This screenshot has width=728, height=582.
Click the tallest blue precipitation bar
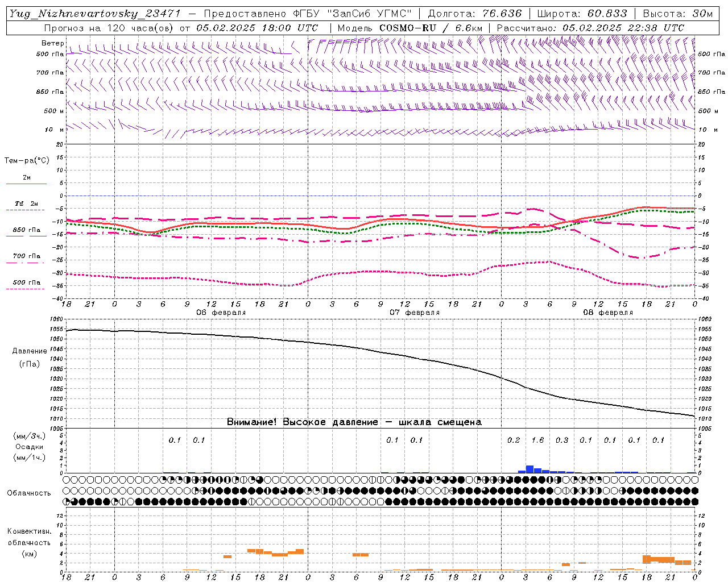(530, 469)
